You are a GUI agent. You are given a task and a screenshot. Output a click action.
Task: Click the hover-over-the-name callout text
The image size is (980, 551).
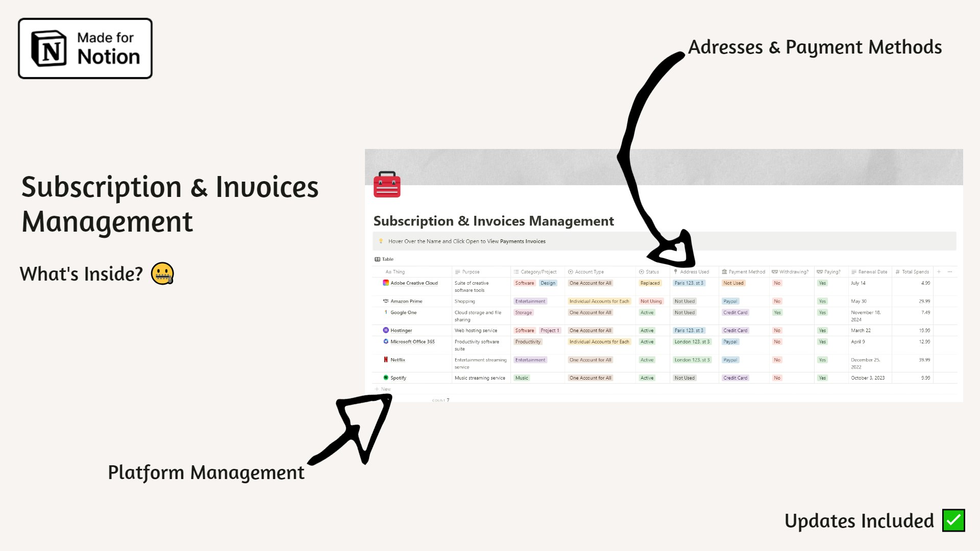point(467,241)
